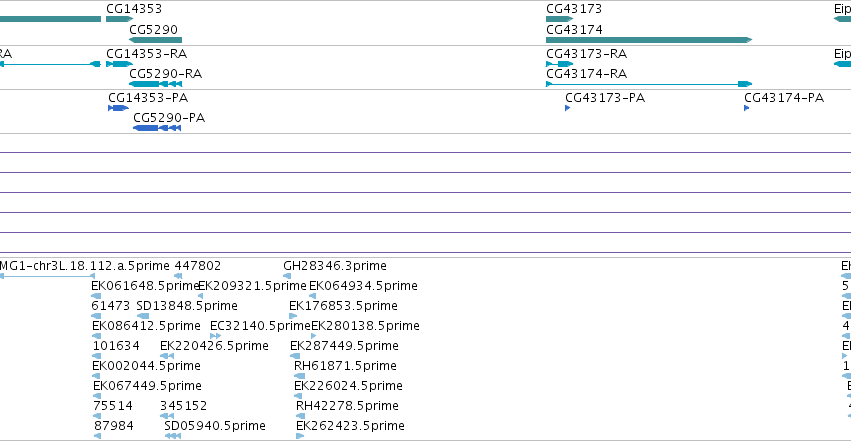The height and width of the screenshot is (441, 851).
Task: Select the SD05940.5prime EST label
Action: click(215, 426)
